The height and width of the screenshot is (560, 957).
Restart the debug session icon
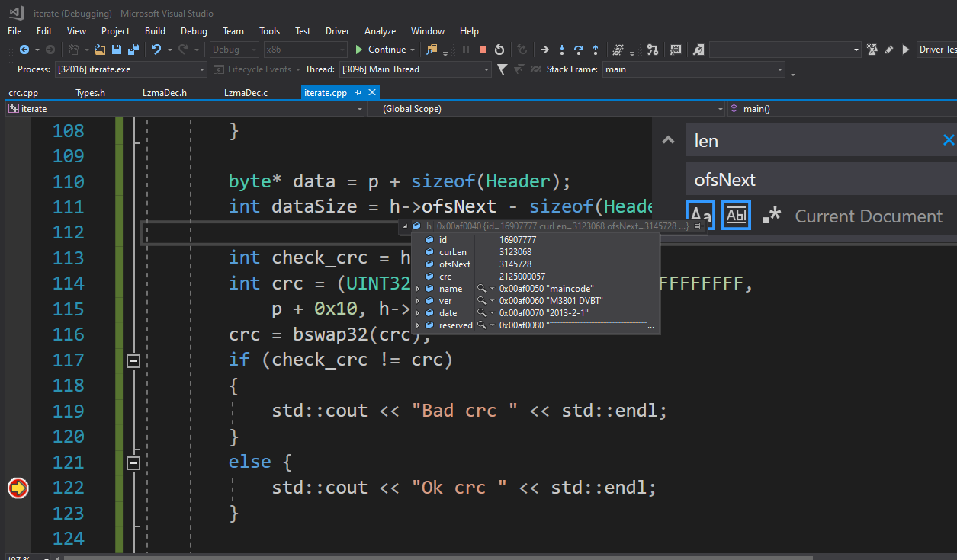[x=499, y=50]
